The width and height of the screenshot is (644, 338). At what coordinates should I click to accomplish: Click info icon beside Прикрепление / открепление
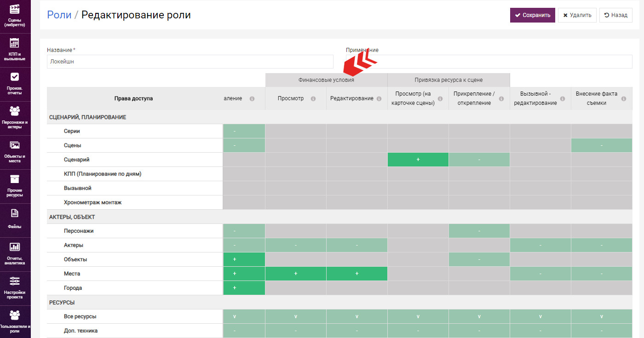(x=501, y=99)
